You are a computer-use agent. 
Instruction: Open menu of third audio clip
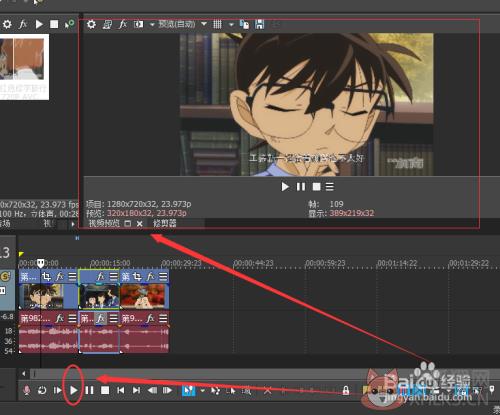tap(163, 319)
